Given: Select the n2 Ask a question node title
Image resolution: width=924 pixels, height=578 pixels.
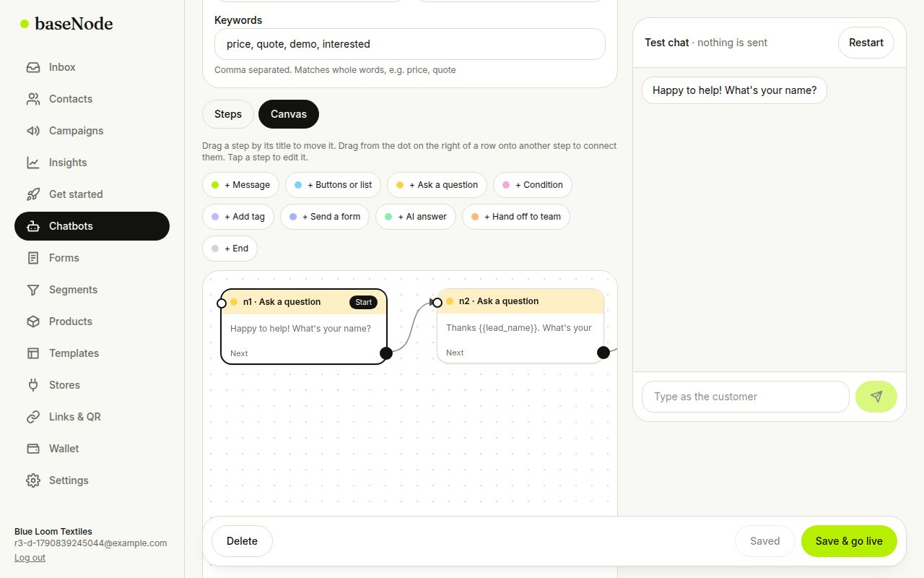Looking at the screenshot, I should [499, 301].
